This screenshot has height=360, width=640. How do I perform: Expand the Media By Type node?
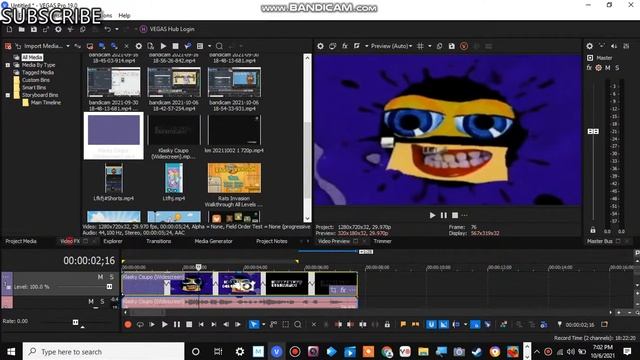(8, 65)
